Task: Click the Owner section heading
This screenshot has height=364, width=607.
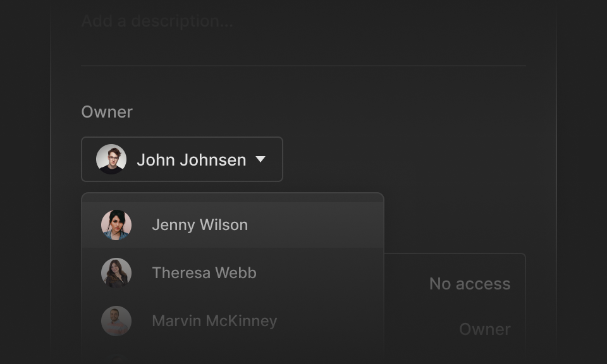Action: click(x=107, y=112)
